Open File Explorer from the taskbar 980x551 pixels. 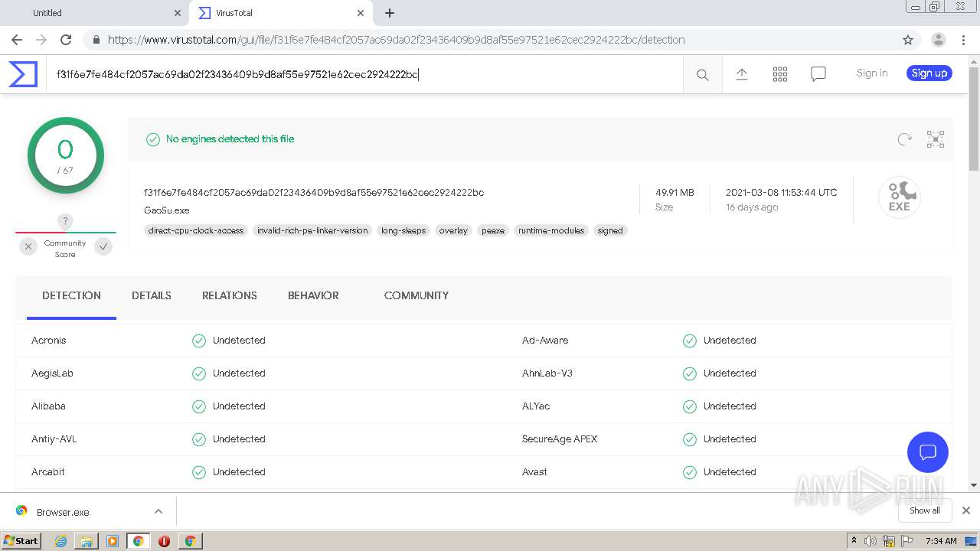click(87, 541)
